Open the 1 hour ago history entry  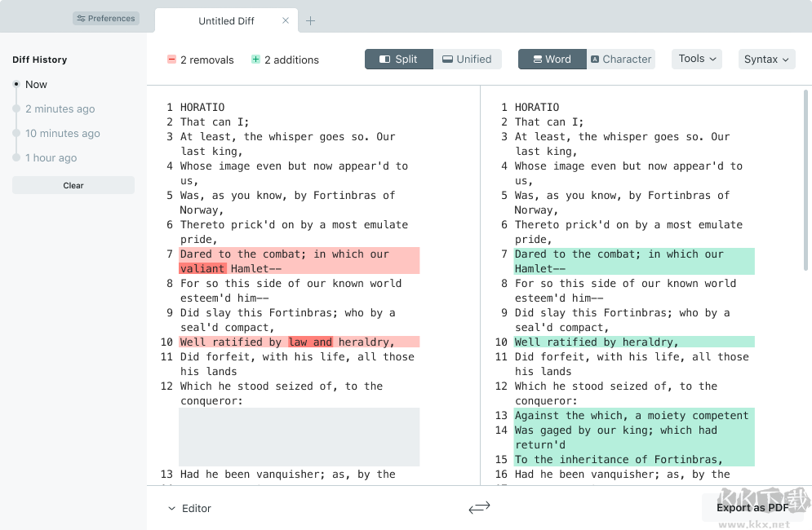(x=51, y=157)
